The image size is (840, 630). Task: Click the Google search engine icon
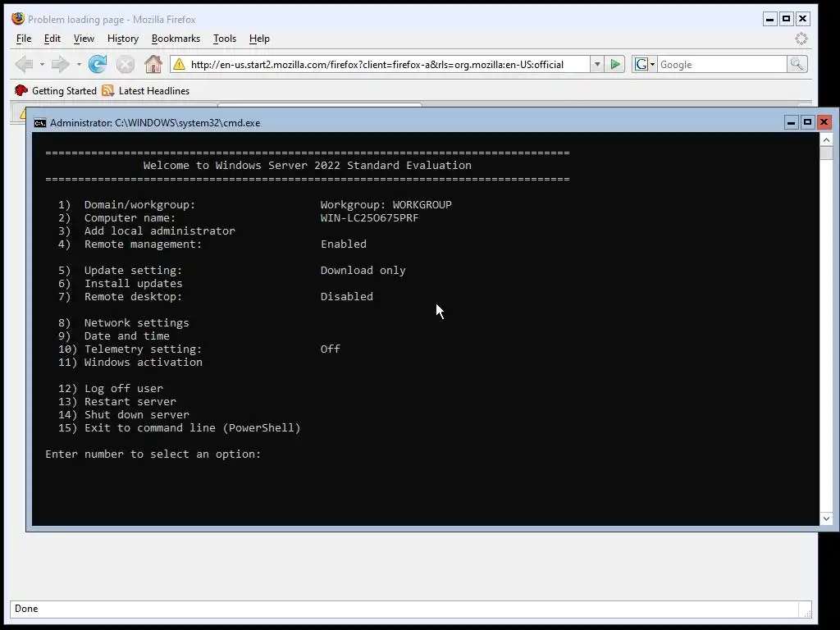(x=641, y=64)
